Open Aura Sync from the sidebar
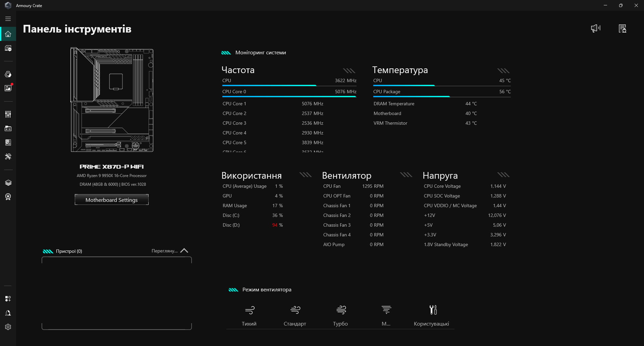 click(x=8, y=74)
